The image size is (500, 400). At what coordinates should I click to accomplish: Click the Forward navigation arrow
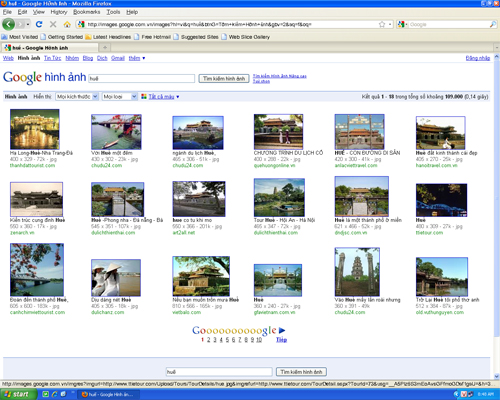pyautogui.click(x=20, y=24)
